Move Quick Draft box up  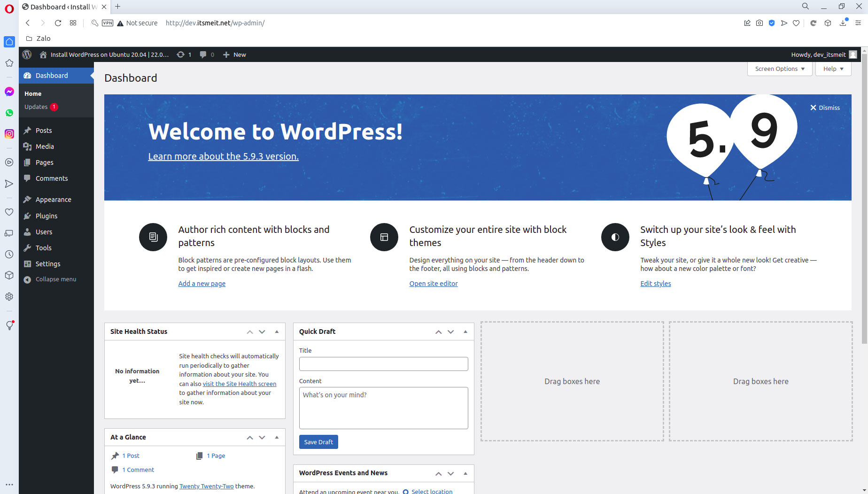click(x=438, y=332)
